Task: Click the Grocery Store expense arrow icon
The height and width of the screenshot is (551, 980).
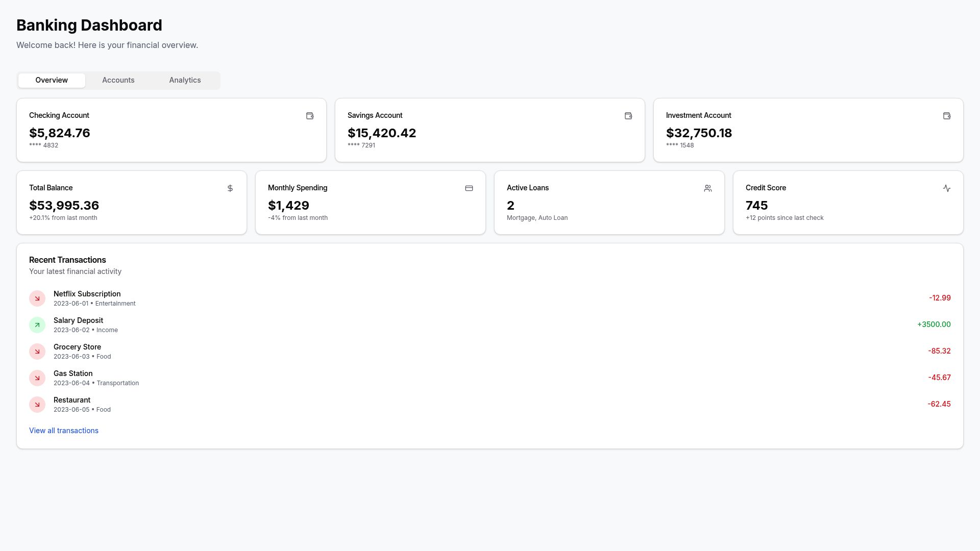Action: pyautogui.click(x=37, y=352)
